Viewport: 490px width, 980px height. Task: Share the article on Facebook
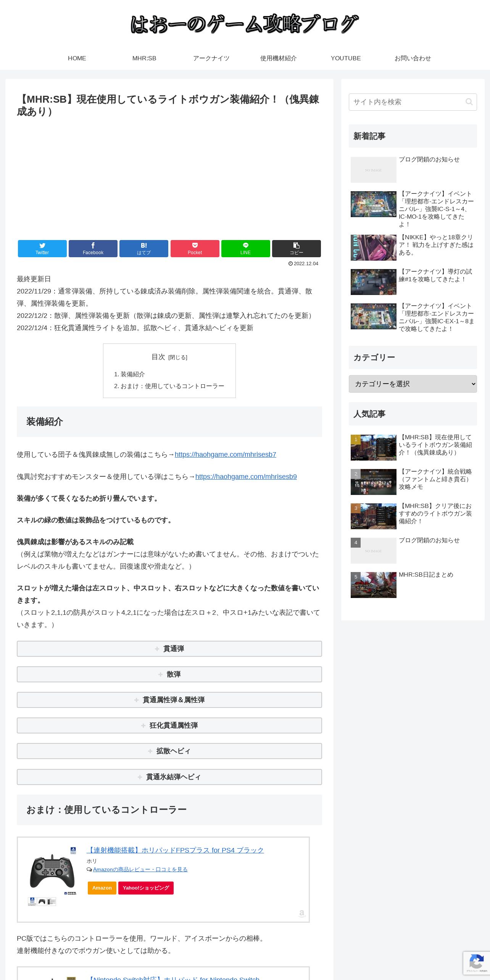93,248
